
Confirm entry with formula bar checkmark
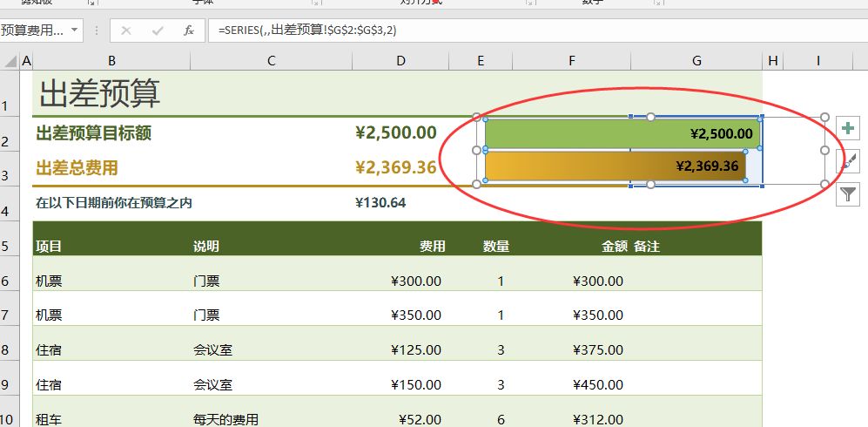click(x=158, y=30)
